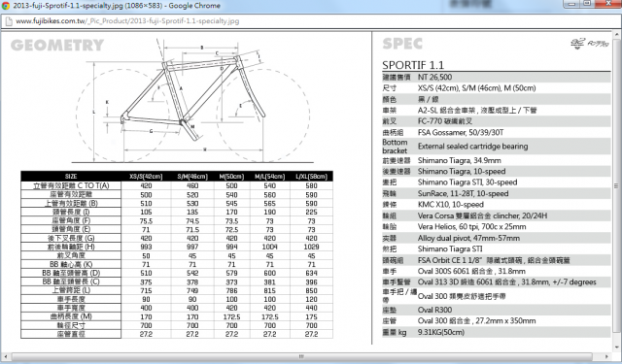Screen dimensions: 622x364
Task: Click the row label ending in (M)
Action: (71, 316)
